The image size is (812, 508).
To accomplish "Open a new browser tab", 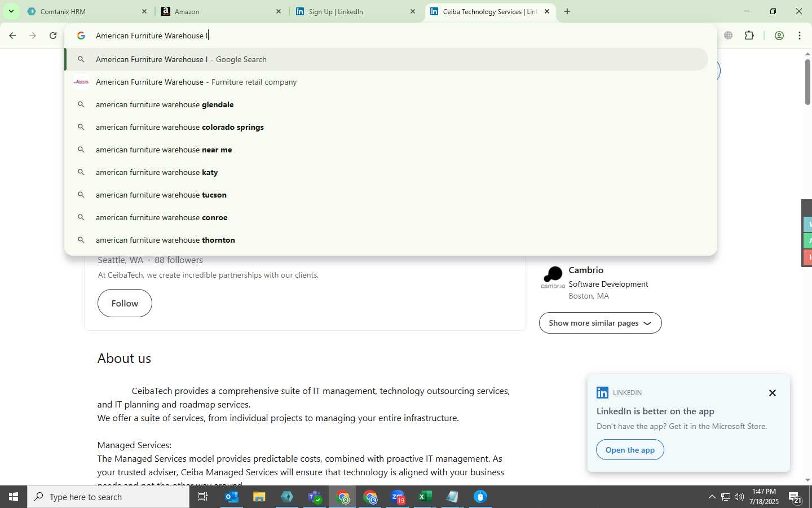I will [x=567, y=11].
